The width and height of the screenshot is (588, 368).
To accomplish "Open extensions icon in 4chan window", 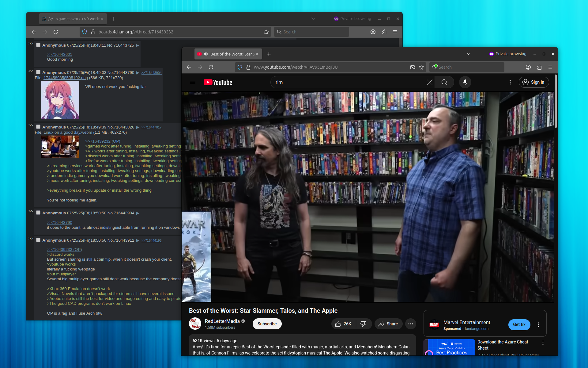I will pos(384,32).
